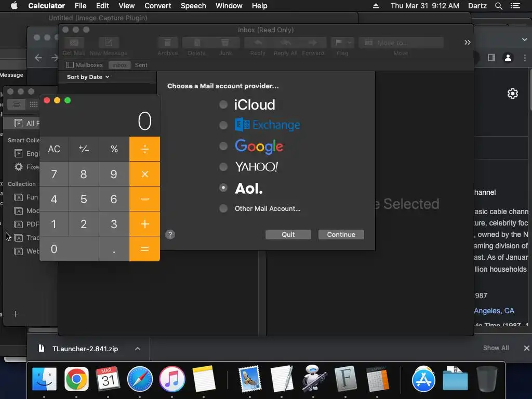Click Chrome profile avatar icon

pos(508,58)
